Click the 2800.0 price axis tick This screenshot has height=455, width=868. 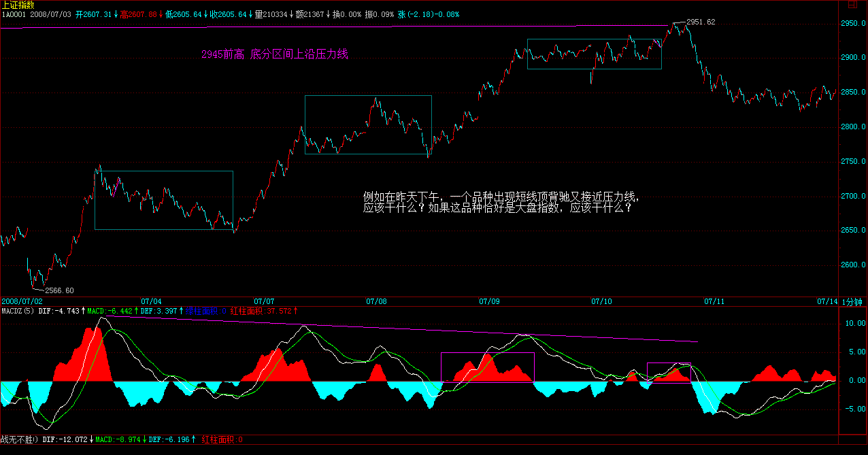[x=854, y=127]
